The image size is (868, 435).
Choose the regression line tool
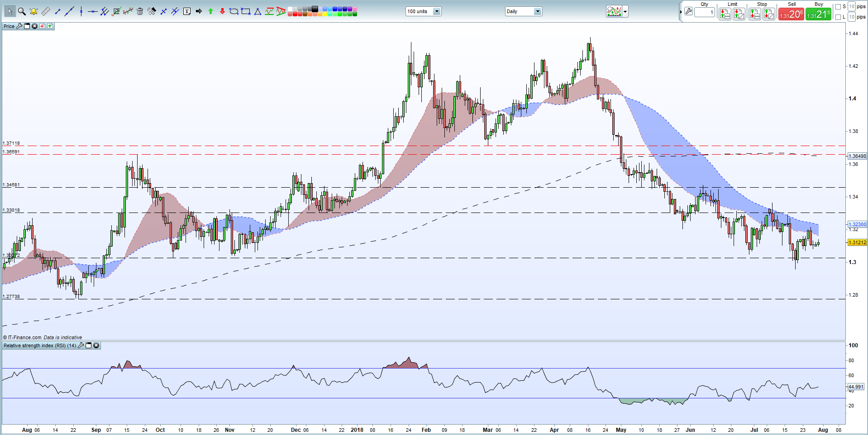[128, 11]
